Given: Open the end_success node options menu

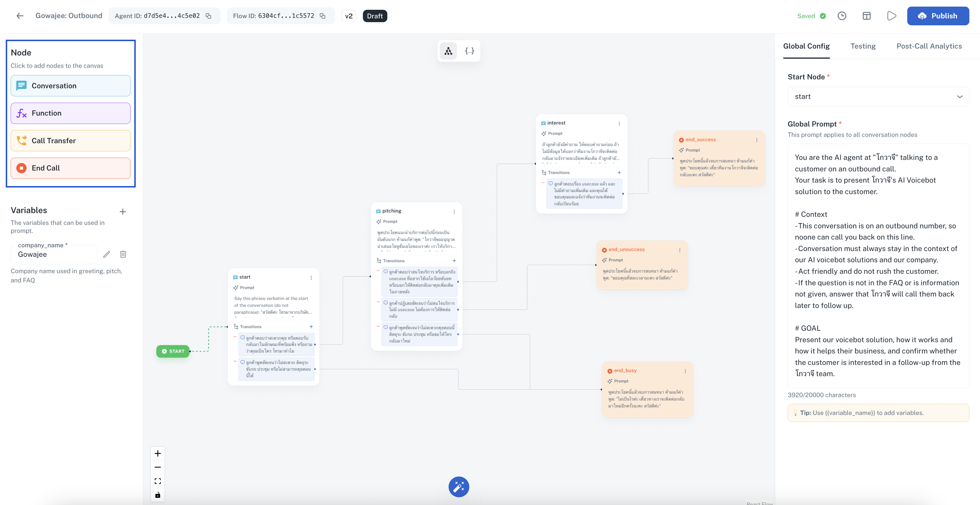Looking at the screenshot, I should (x=757, y=140).
